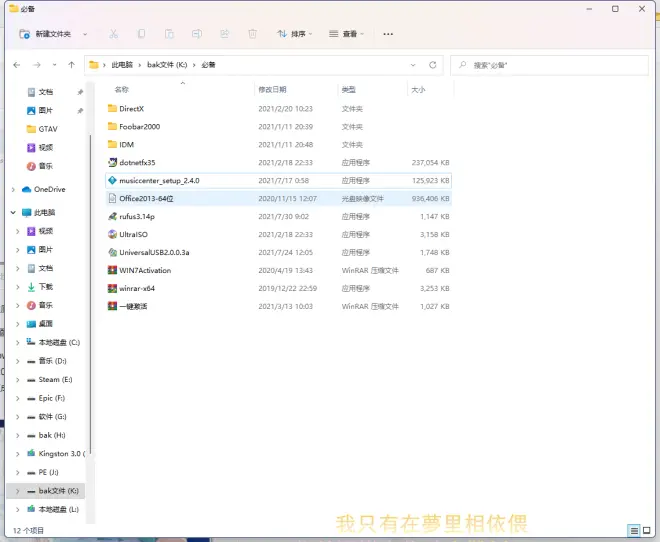Collapse the 此电脑 tree node
This screenshot has height=542, width=660.
point(13,213)
